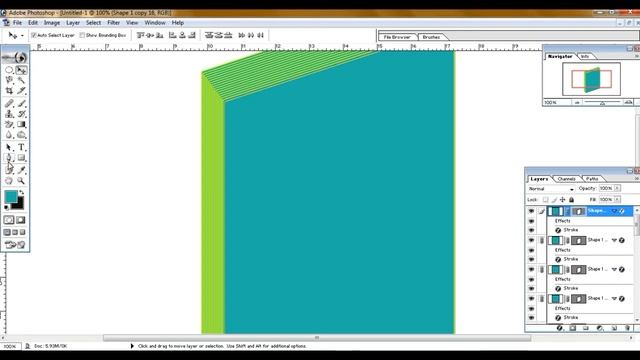
Task: Select the Crop tool
Action: [9, 90]
